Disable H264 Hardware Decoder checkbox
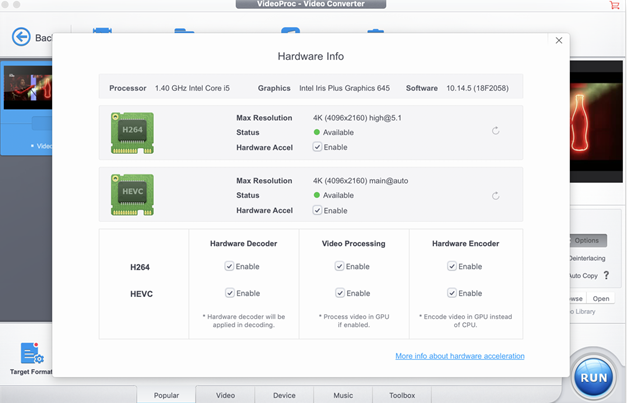Screen dimensions: 627x403 [229, 267]
